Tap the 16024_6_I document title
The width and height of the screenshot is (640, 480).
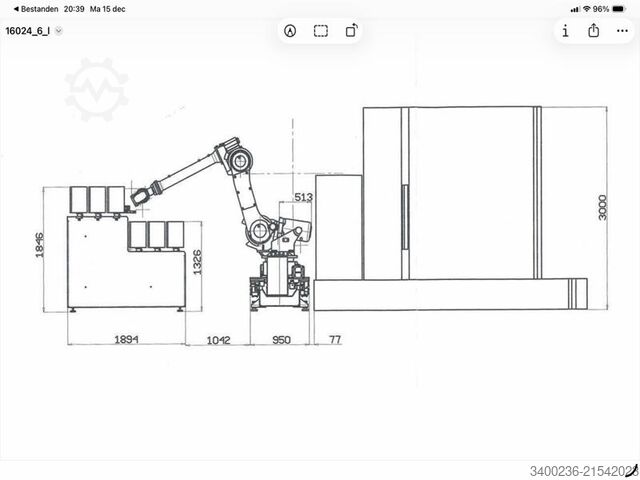[28, 31]
